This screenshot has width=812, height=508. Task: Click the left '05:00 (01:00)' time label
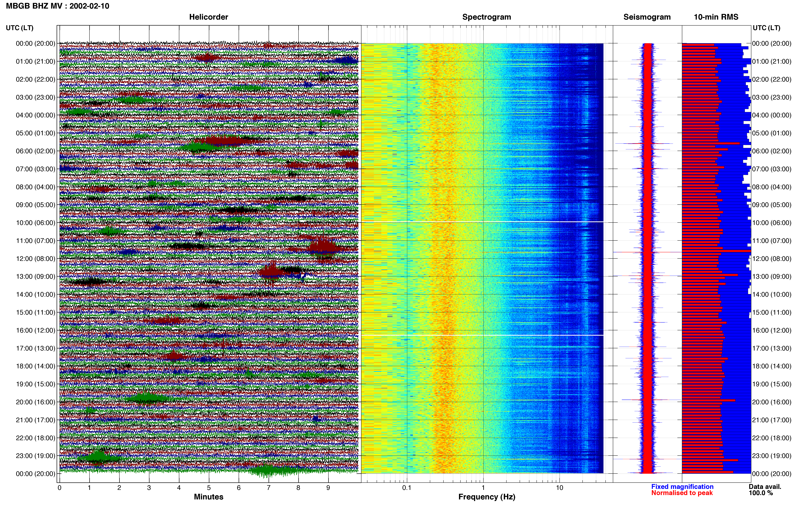pos(36,133)
